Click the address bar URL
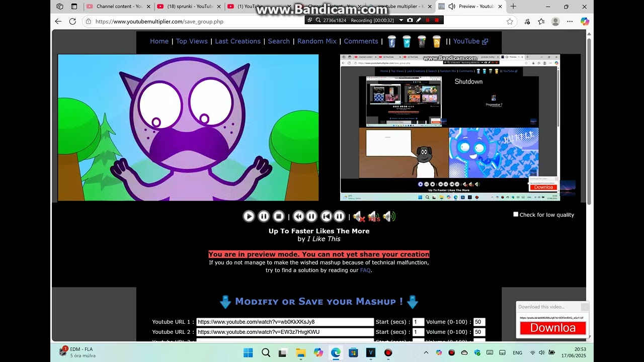 pos(159,22)
